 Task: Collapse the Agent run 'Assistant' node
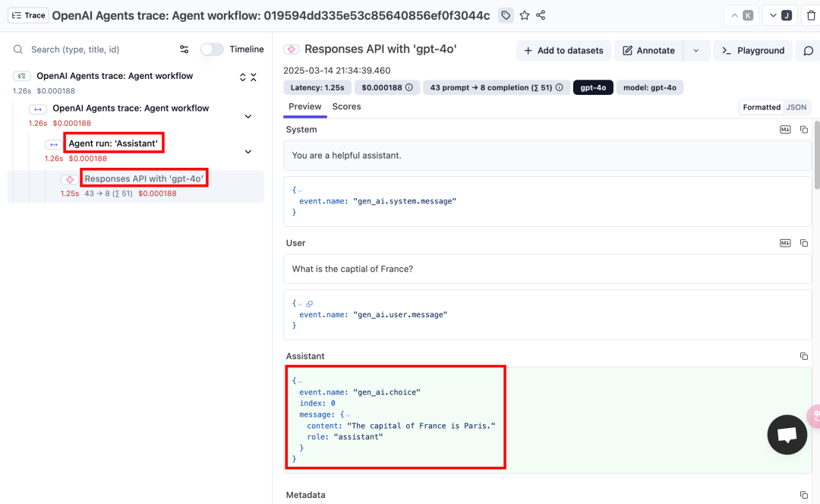[248, 152]
